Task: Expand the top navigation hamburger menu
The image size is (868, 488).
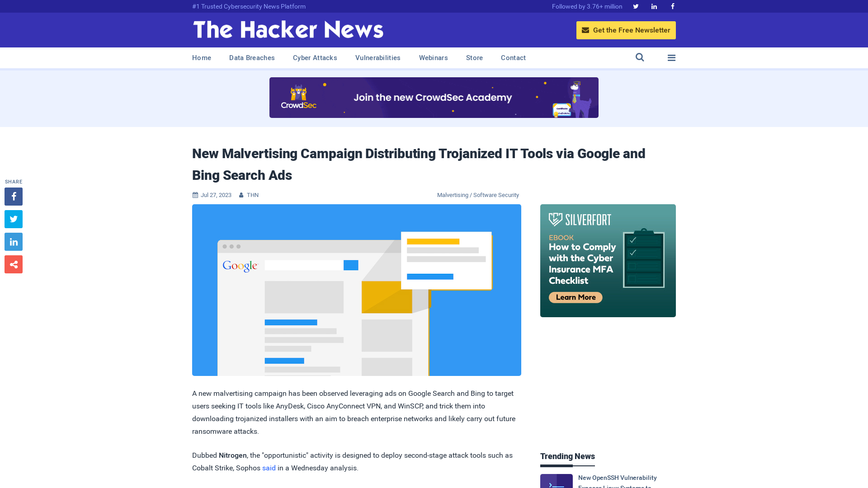Action: (x=671, y=57)
